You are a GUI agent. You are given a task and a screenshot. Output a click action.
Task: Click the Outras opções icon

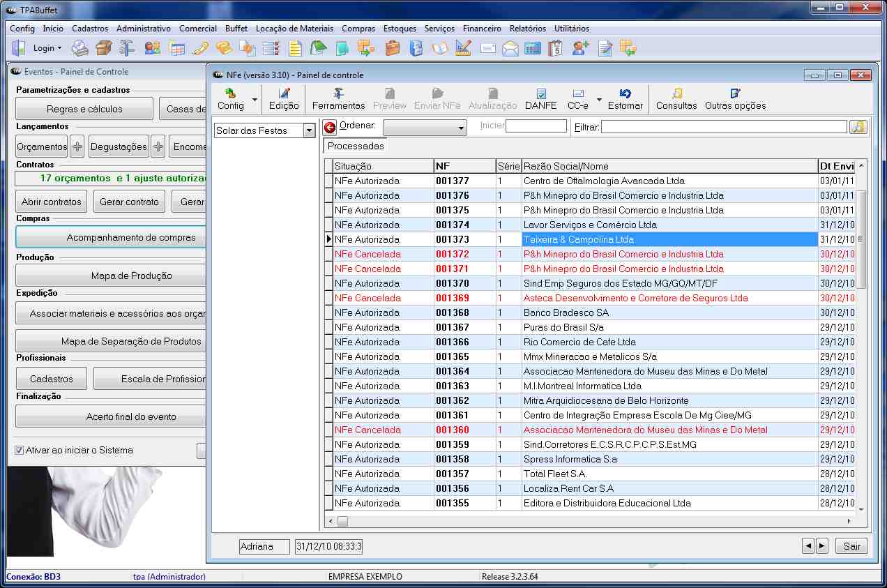pos(735,99)
